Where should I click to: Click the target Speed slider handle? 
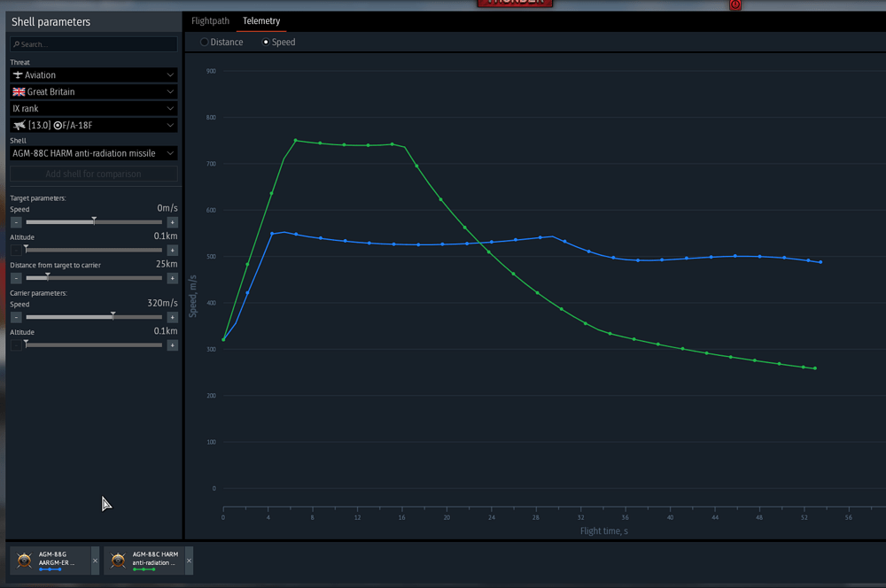point(94,220)
